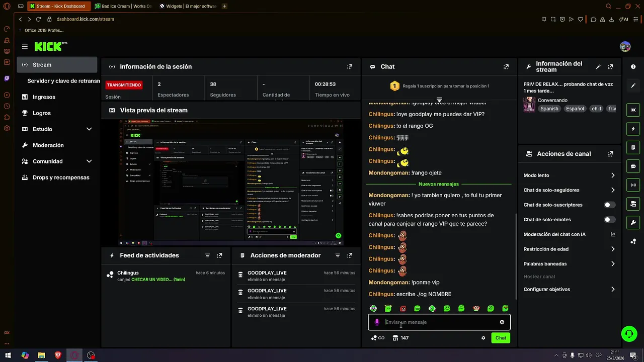Open Windows Start menu
The image size is (644, 362).
[x=8, y=355]
